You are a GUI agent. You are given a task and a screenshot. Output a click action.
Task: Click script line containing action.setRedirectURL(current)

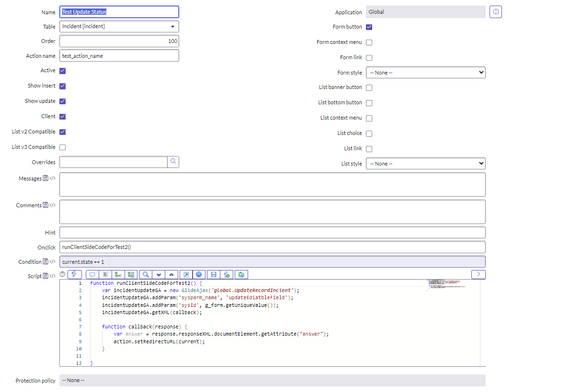[159, 341]
